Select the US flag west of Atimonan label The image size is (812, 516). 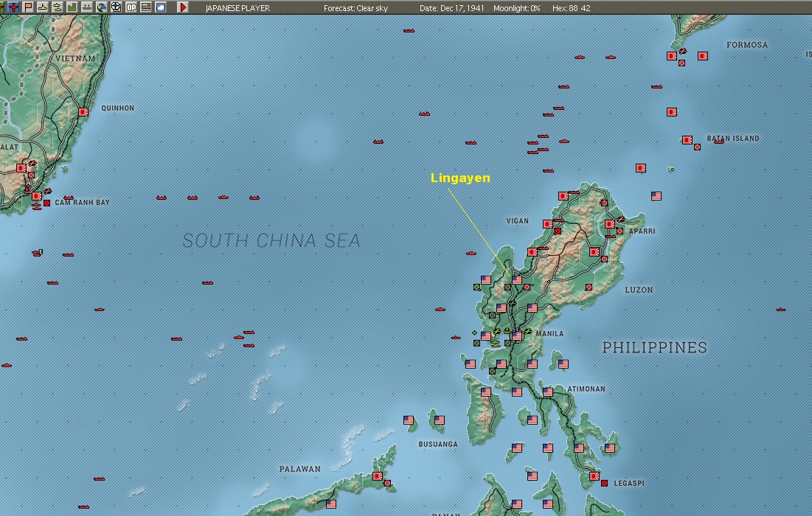coord(548,391)
